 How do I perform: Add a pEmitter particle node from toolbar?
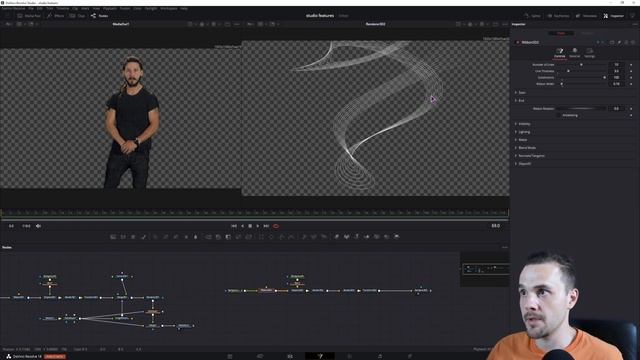(x=304, y=237)
